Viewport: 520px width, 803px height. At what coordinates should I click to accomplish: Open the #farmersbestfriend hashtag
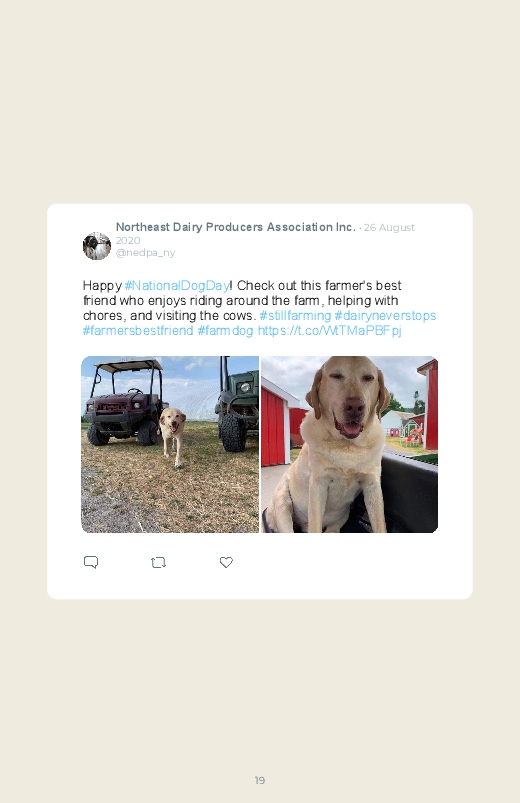click(x=138, y=330)
